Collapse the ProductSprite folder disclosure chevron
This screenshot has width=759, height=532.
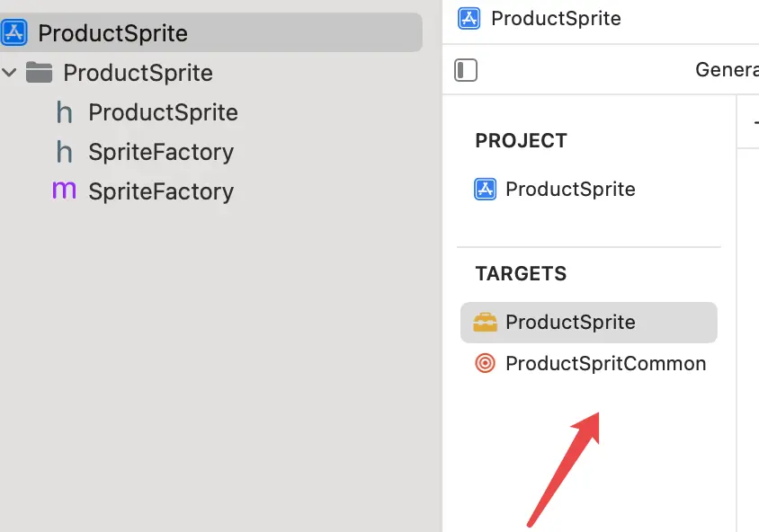pyautogui.click(x=10, y=73)
